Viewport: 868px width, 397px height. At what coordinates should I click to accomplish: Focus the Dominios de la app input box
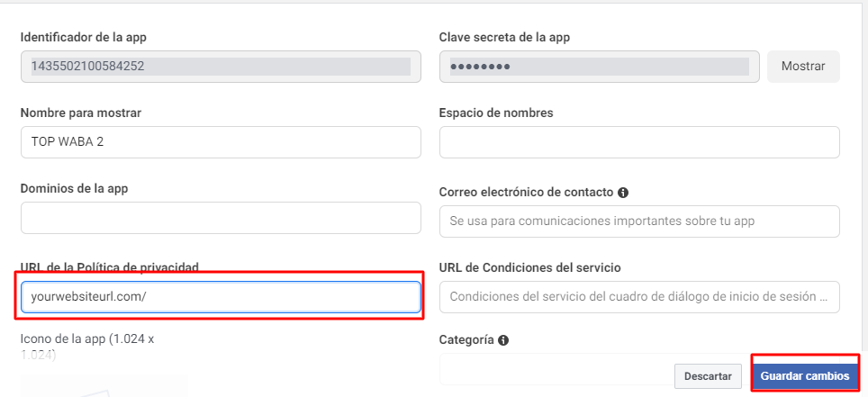[x=220, y=218]
